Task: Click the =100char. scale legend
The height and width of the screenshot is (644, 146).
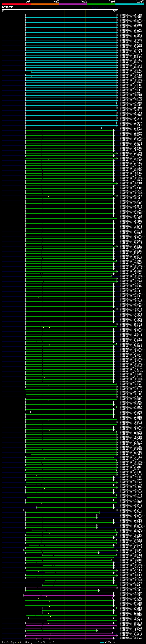Action: coord(109,642)
